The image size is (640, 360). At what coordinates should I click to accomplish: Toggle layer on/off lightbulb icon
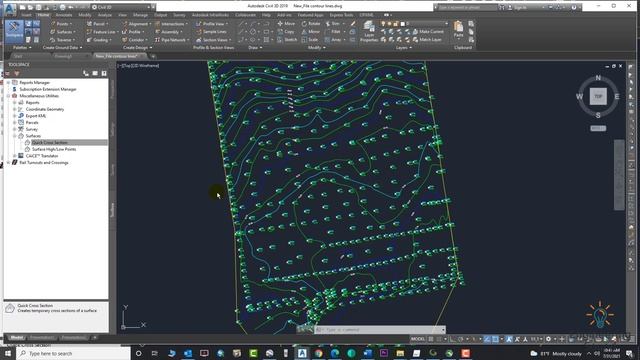[383, 24]
